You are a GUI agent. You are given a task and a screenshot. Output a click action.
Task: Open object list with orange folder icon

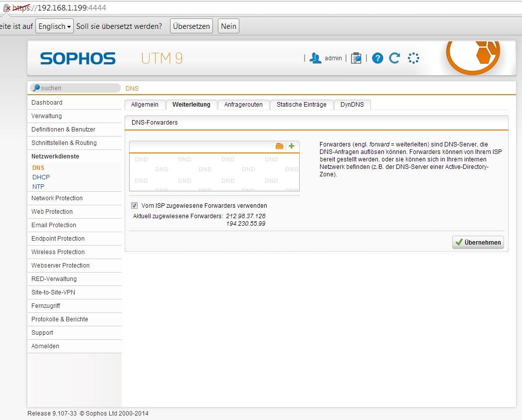tap(279, 146)
